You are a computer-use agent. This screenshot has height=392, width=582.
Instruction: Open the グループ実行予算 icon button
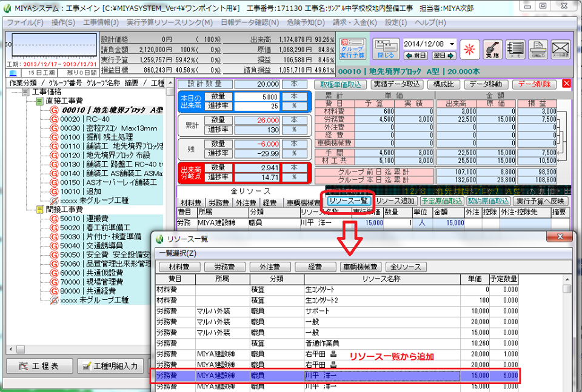click(x=352, y=49)
